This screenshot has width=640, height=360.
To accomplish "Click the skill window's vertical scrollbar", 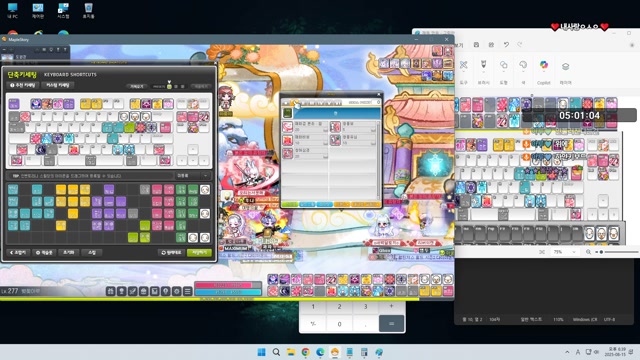I will pyautogui.click(x=378, y=159).
